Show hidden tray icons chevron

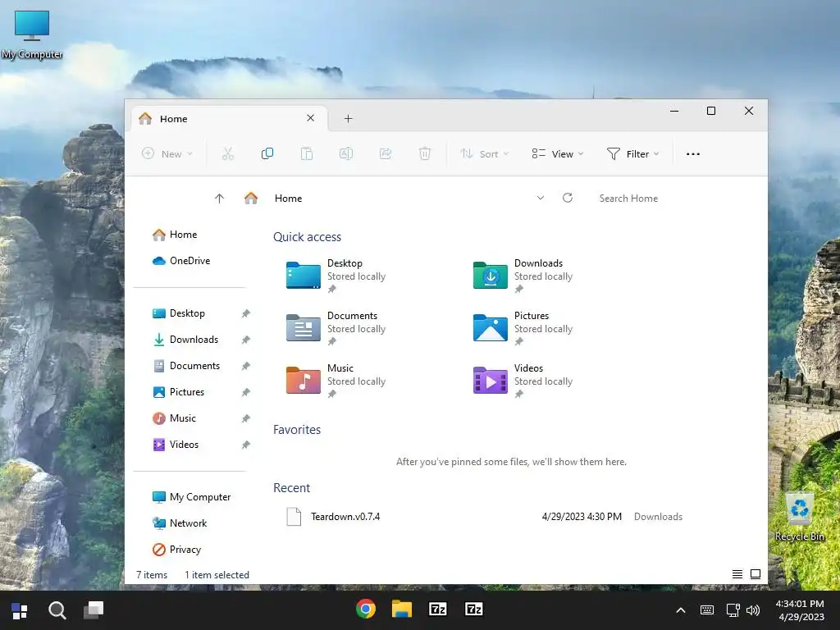click(x=680, y=610)
